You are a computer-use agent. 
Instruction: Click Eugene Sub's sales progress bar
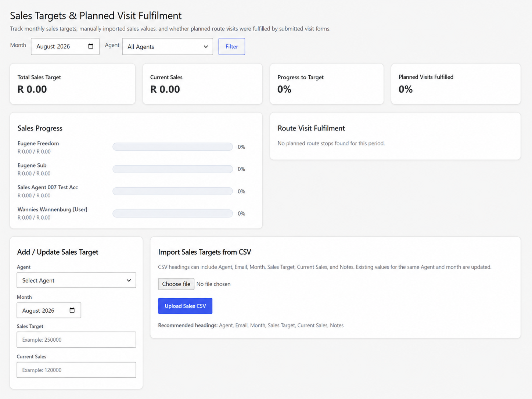click(x=173, y=169)
